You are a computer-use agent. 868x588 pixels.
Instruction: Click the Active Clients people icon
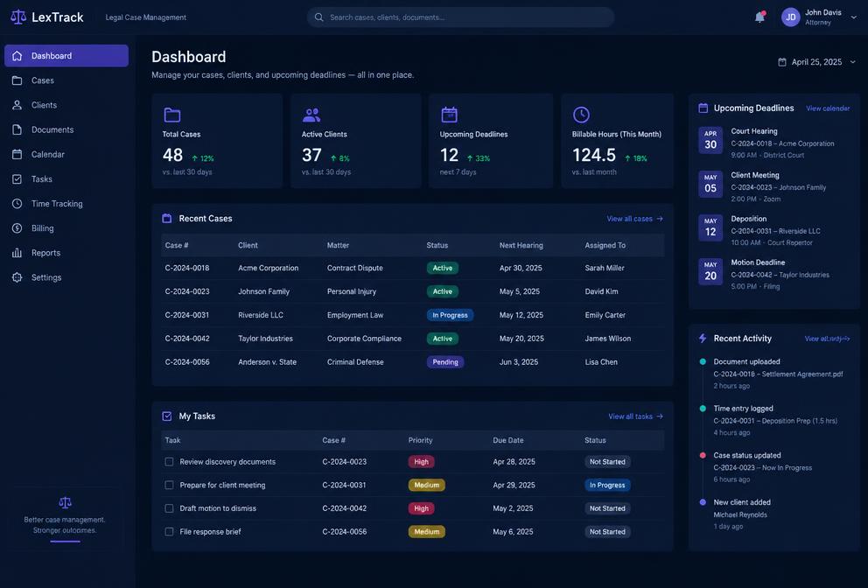tap(311, 115)
